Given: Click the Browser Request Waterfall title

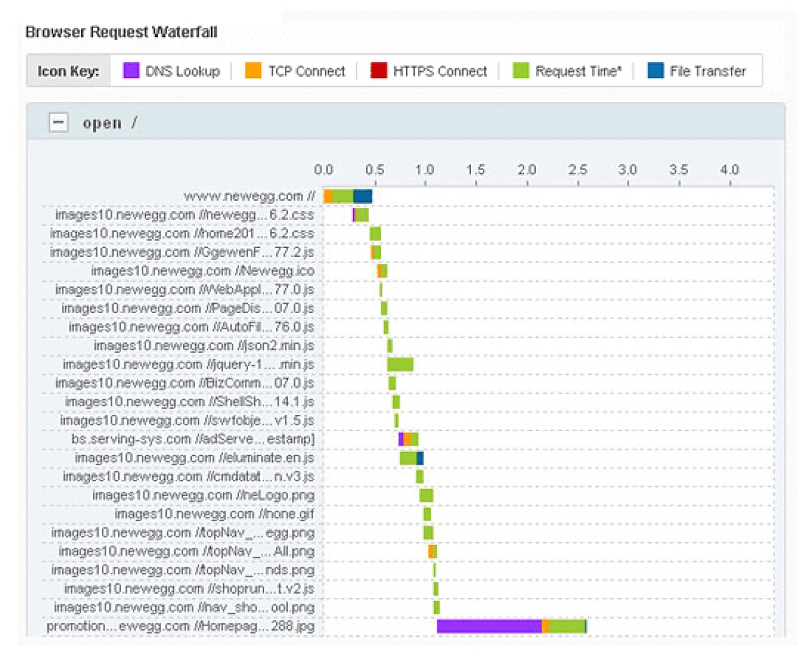Looking at the screenshot, I should [121, 32].
